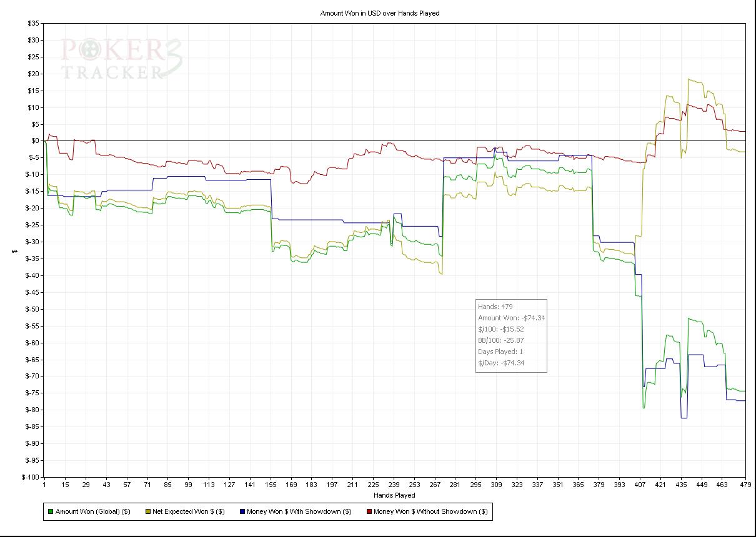Click the '85' x-axis tick label
Screen dimensions: 756x537
point(167,485)
